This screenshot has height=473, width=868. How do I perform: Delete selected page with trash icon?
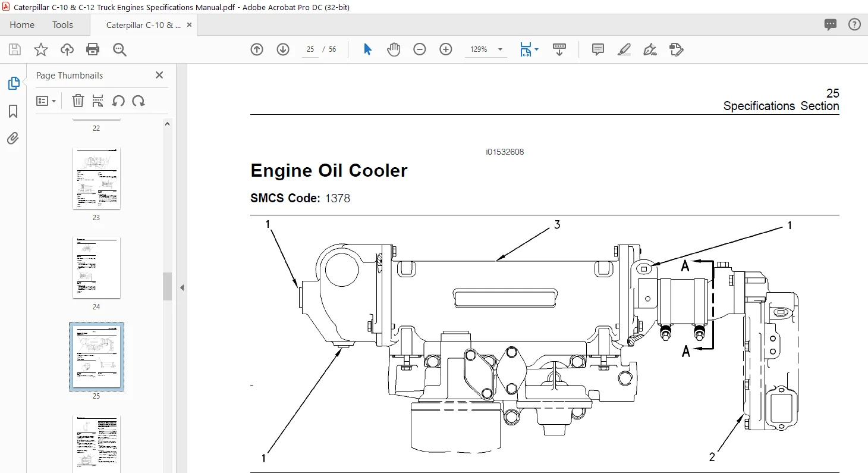tap(78, 101)
